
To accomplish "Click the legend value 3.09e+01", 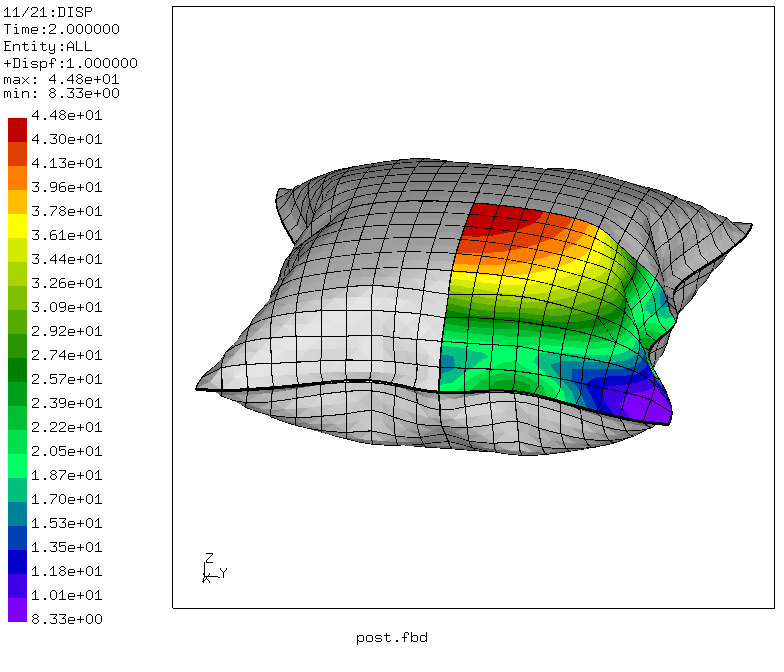I will tap(66, 308).
